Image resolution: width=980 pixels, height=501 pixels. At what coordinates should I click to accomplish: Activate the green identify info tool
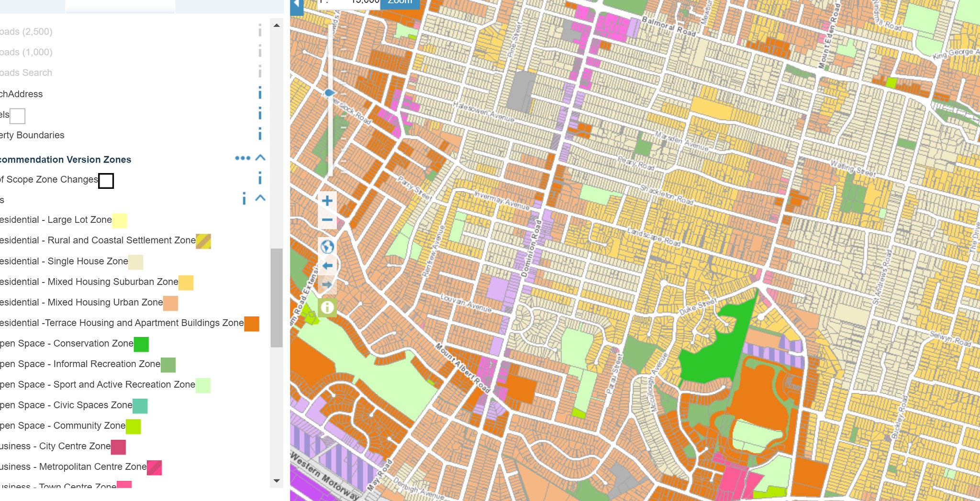click(327, 307)
